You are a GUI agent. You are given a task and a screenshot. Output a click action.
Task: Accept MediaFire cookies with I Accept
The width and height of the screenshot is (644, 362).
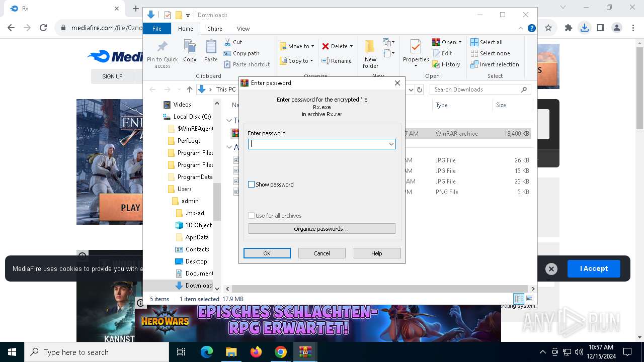(x=594, y=268)
